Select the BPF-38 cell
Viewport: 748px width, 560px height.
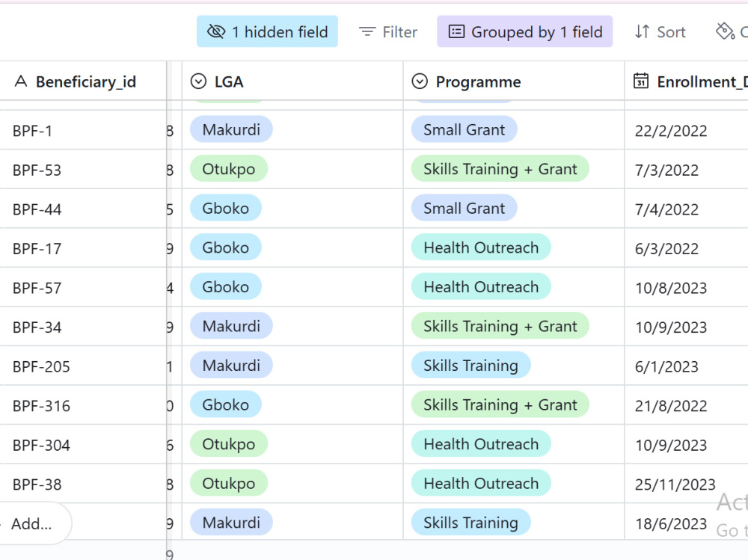pyautogui.click(x=83, y=484)
